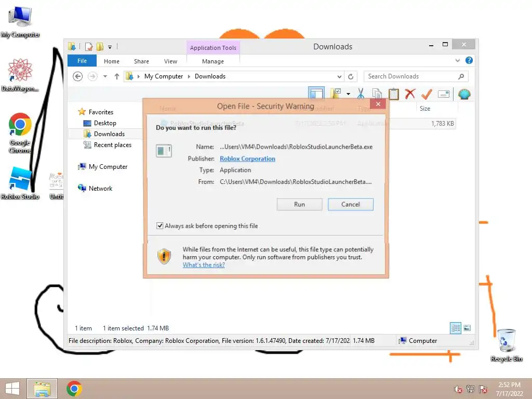
Task: Select My Computer in the navigation pane
Action: [108, 167]
